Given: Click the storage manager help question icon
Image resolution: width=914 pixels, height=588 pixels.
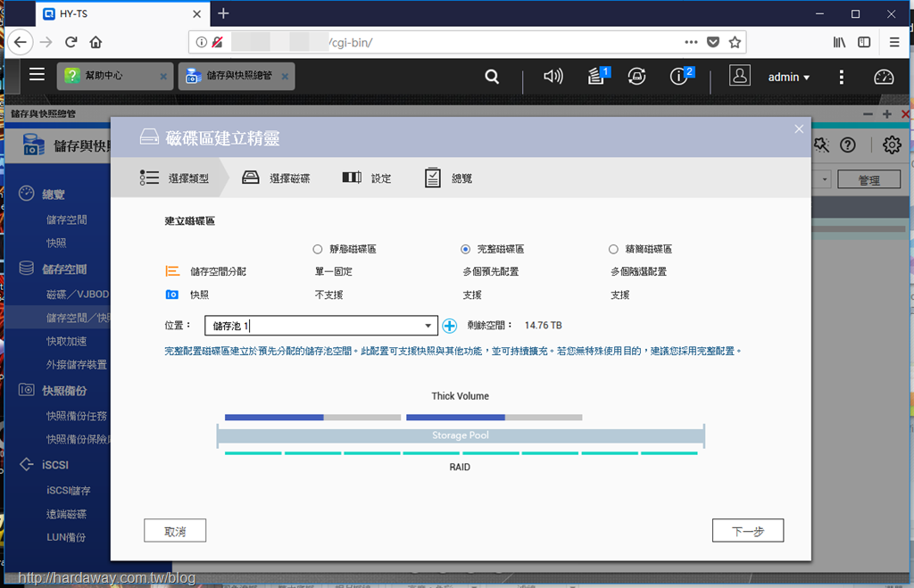Looking at the screenshot, I should (x=848, y=145).
